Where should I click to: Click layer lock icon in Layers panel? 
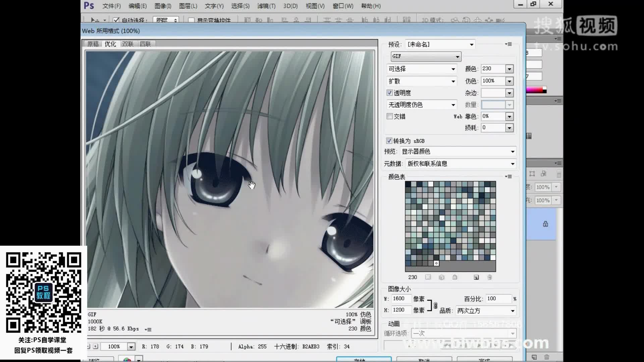tap(545, 224)
